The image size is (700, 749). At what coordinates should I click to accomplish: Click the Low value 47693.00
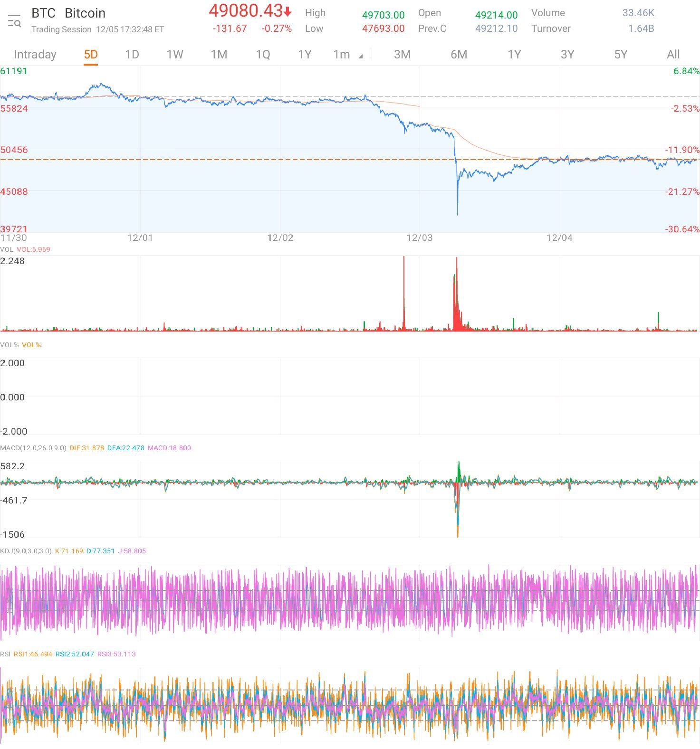click(384, 28)
